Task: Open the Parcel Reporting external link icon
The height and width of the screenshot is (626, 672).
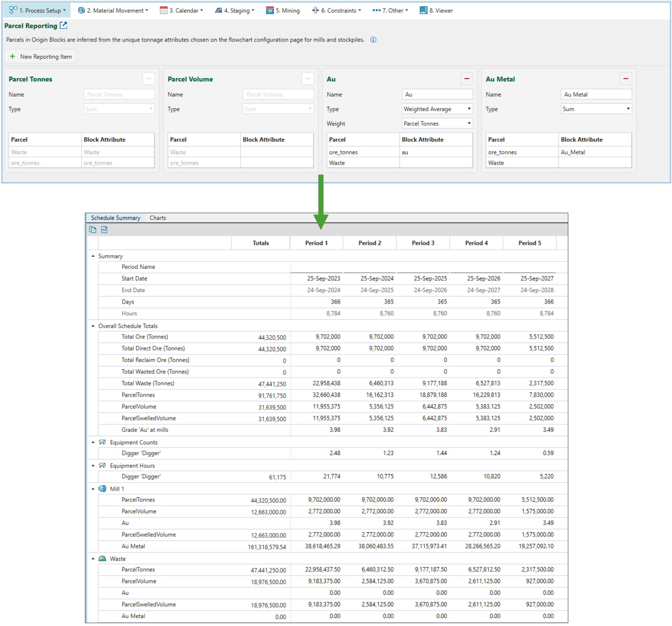Action: (63, 25)
